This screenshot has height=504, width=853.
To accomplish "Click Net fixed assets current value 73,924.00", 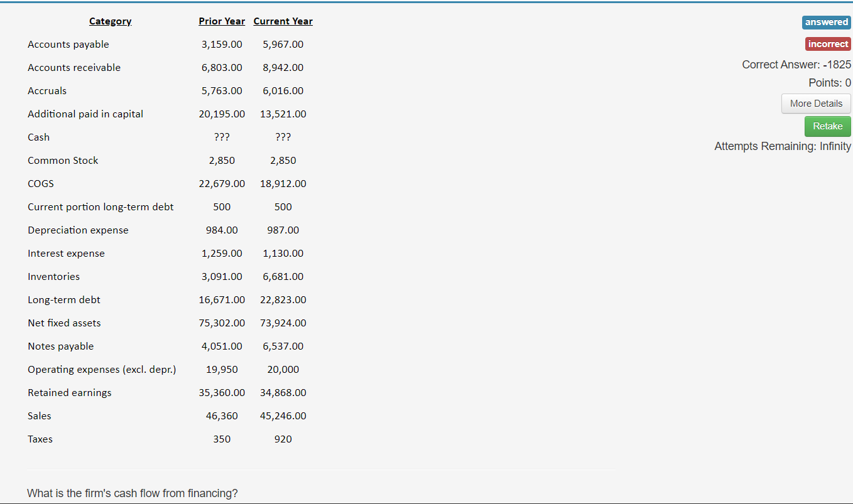I will (x=283, y=323).
